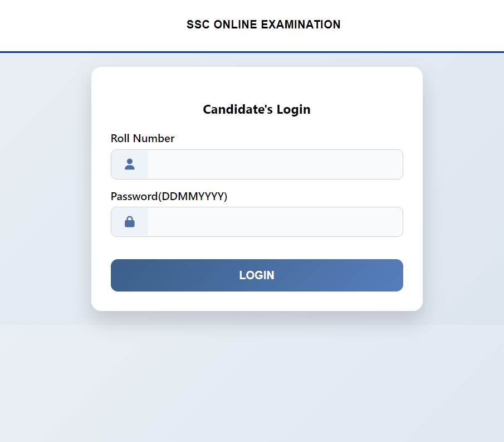
Task: Click white header area left of title
Action: coord(84,25)
